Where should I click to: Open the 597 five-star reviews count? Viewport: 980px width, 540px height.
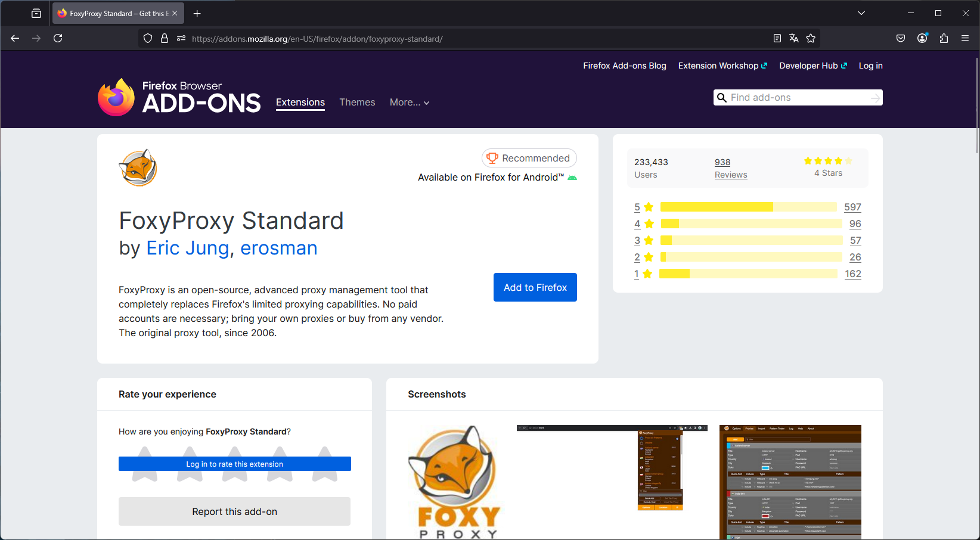(852, 207)
